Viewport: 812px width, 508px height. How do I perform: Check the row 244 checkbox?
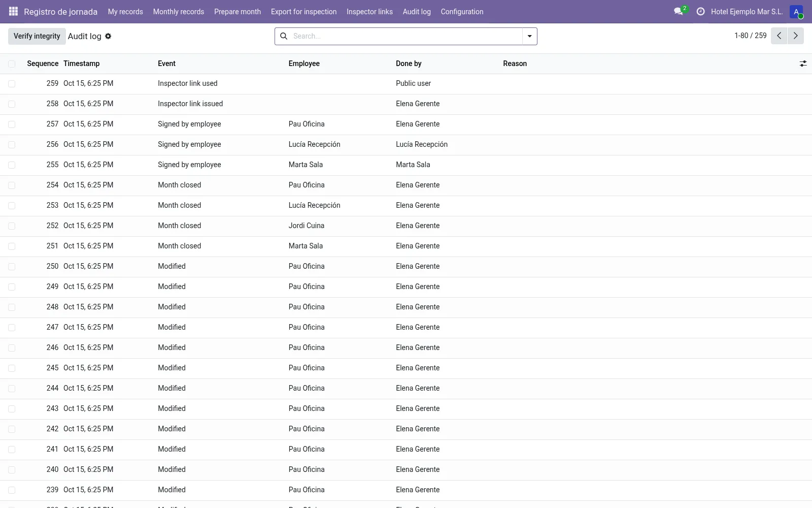tap(12, 389)
